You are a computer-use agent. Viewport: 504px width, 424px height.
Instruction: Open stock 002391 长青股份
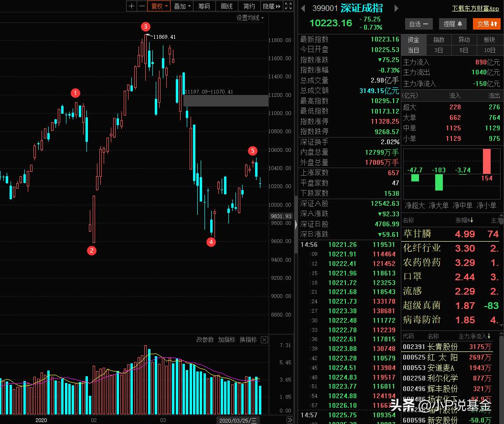click(x=447, y=347)
